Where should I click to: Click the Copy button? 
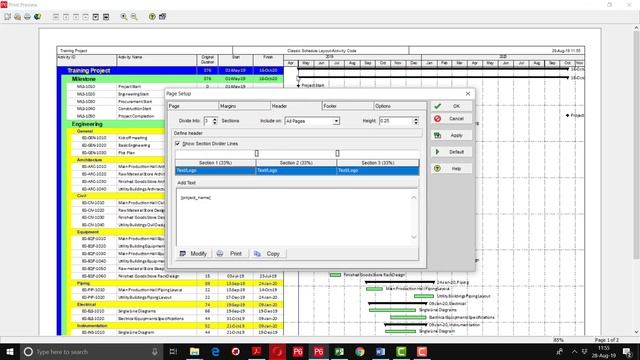pyautogui.click(x=268, y=253)
